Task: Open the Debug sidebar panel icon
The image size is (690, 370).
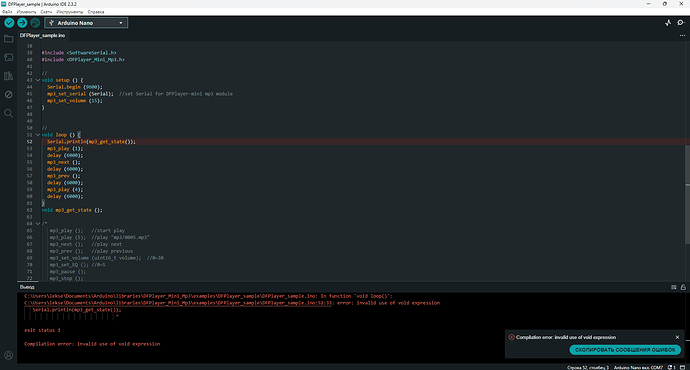Action: click(x=8, y=95)
